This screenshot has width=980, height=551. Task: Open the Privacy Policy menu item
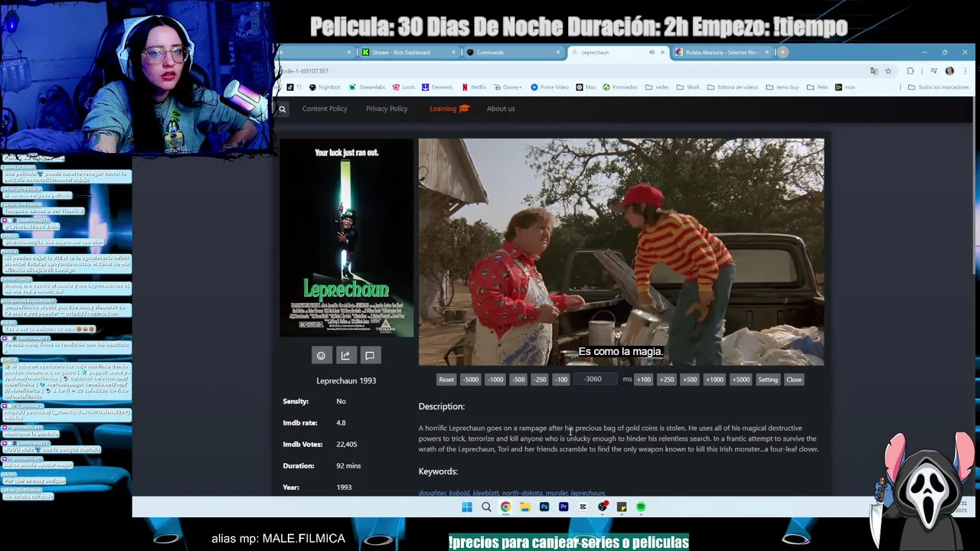click(x=387, y=109)
